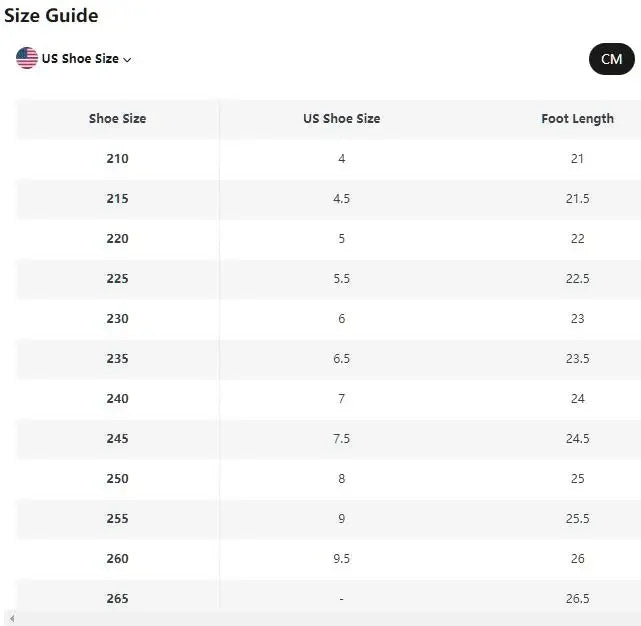The height and width of the screenshot is (626, 641).
Task: Click US size 6.5 cell
Action: [x=341, y=359]
